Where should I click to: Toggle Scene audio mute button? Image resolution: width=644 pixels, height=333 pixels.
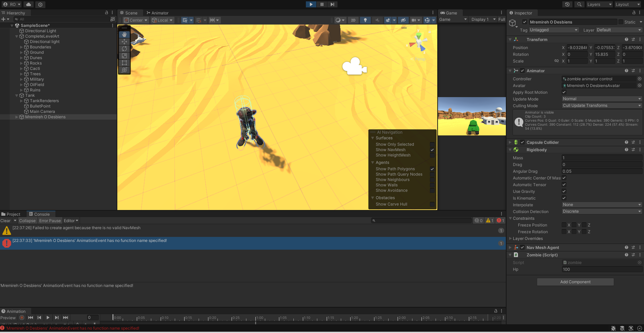coord(377,20)
